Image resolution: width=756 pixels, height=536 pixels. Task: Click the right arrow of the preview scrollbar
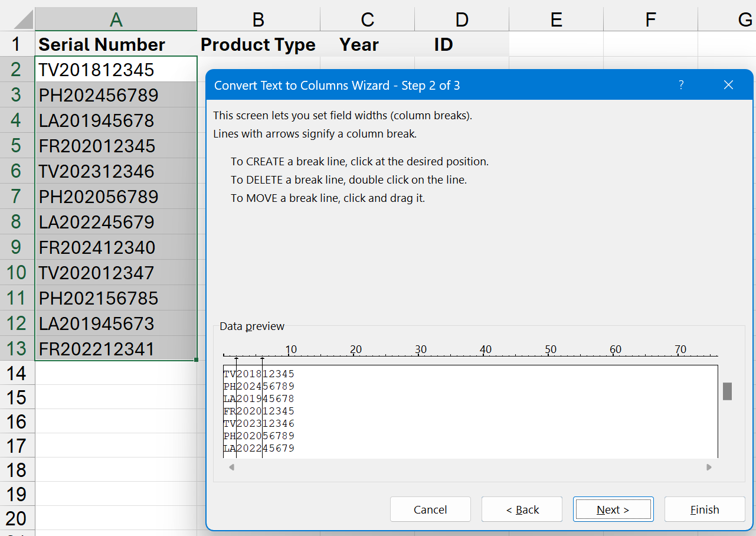coord(709,467)
